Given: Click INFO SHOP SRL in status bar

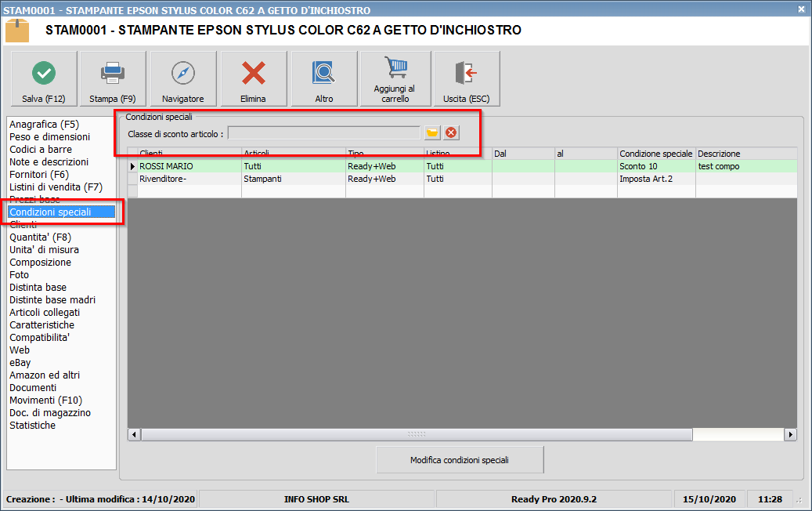Looking at the screenshot, I should point(316,499).
